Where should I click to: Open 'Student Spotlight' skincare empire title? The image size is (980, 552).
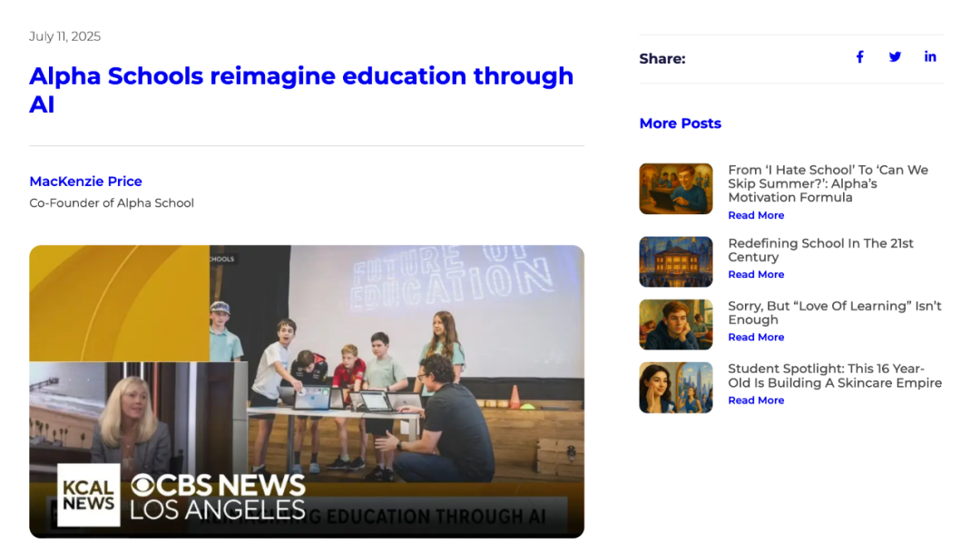(x=834, y=375)
